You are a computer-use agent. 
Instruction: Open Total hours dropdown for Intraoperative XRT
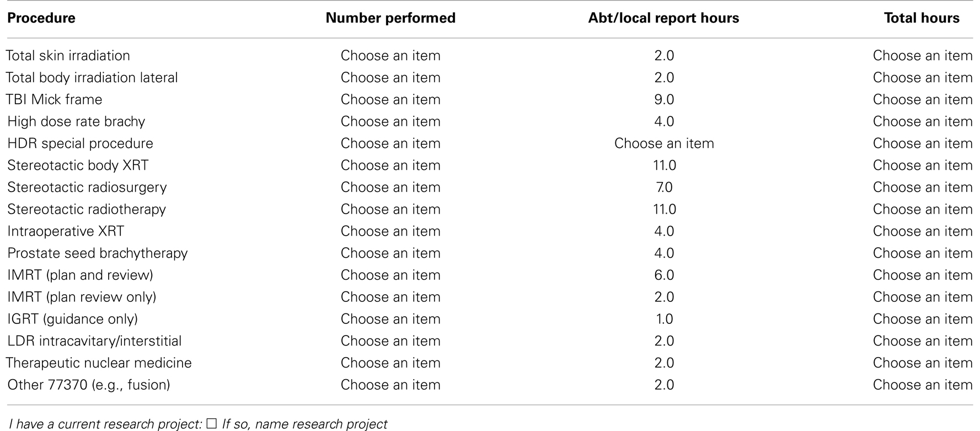click(x=923, y=231)
